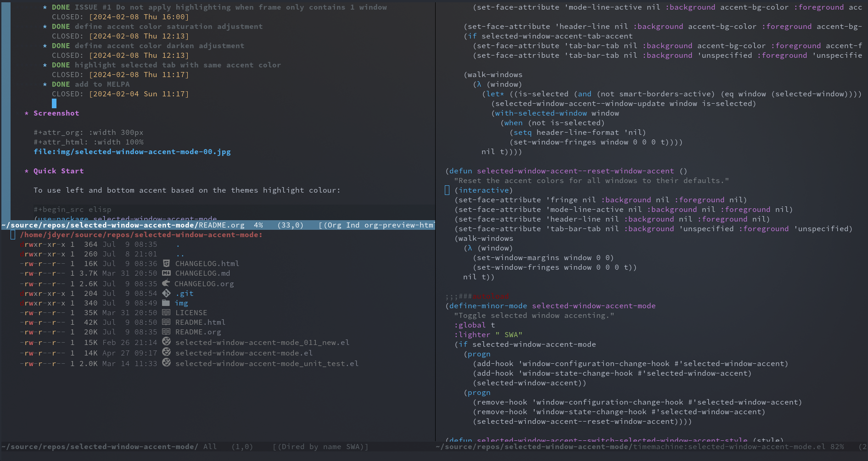Follow the file:img/selected-window-accent-mode-00.jpg link
This screenshot has height=461, width=868.
pyautogui.click(x=132, y=152)
